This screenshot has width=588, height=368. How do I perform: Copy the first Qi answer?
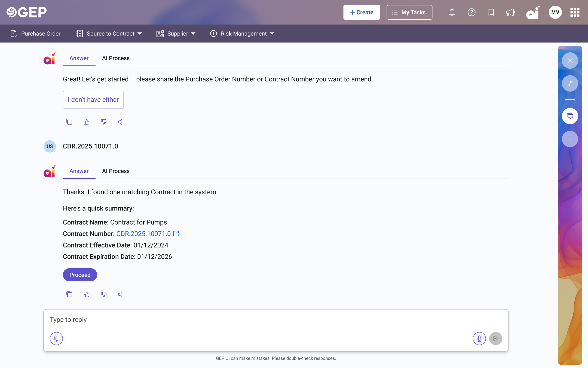(x=69, y=122)
